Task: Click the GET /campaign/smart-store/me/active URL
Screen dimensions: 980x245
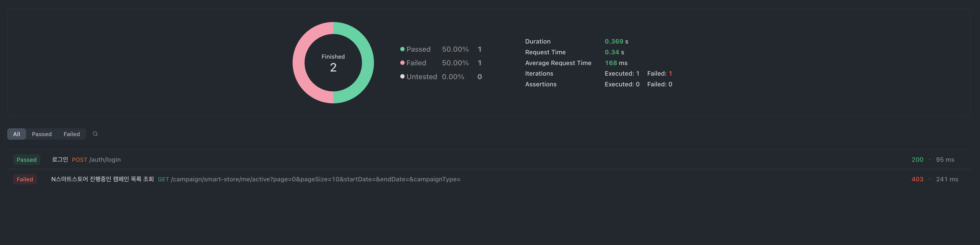Action: pos(309,179)
